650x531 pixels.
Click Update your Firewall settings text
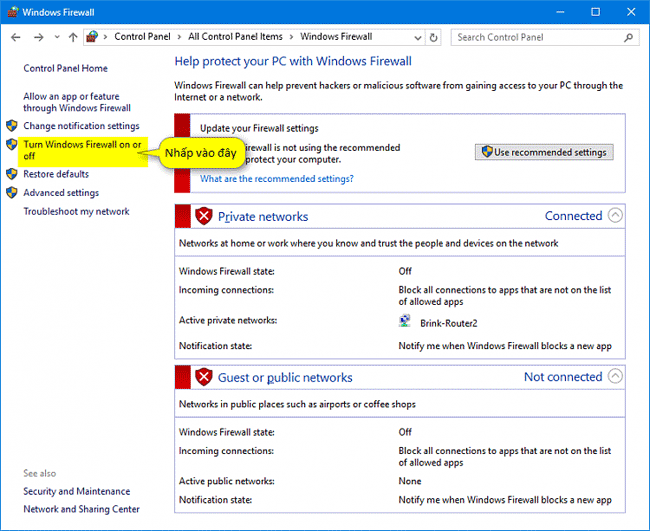tap(259, 129)
